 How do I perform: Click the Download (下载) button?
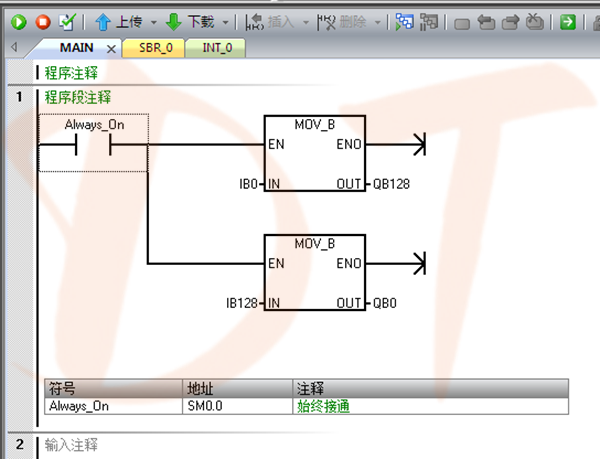click(190, 21)
